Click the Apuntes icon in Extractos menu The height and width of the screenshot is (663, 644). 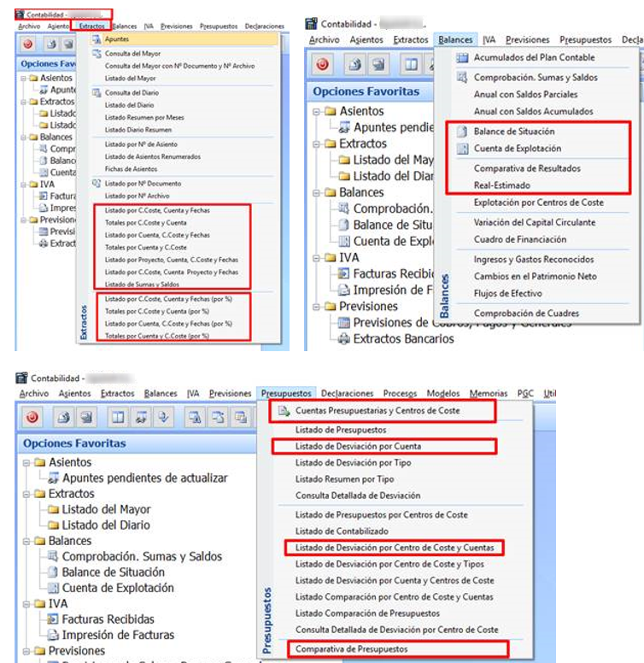coord(97,40)
